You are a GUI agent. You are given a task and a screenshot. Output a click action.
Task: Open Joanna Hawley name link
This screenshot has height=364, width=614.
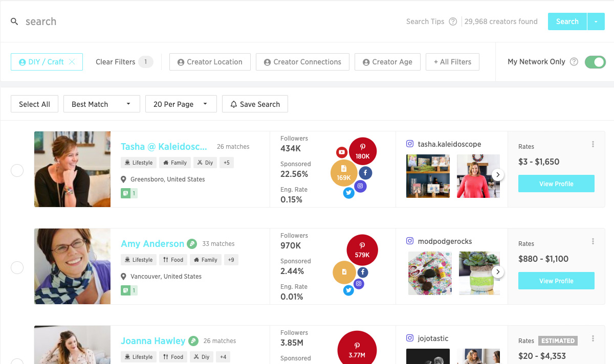click(x=153, y=341)
